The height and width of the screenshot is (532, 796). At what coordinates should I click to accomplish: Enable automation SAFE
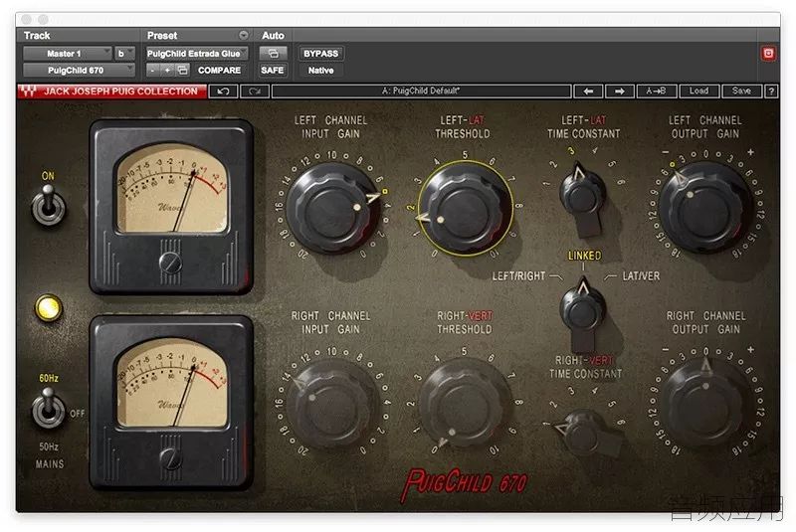[273, 70]
